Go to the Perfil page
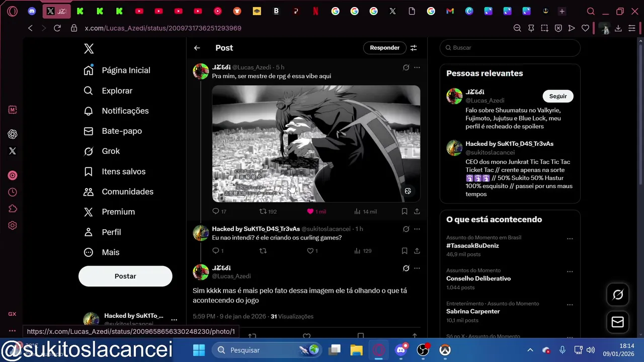 pos(102,232)
